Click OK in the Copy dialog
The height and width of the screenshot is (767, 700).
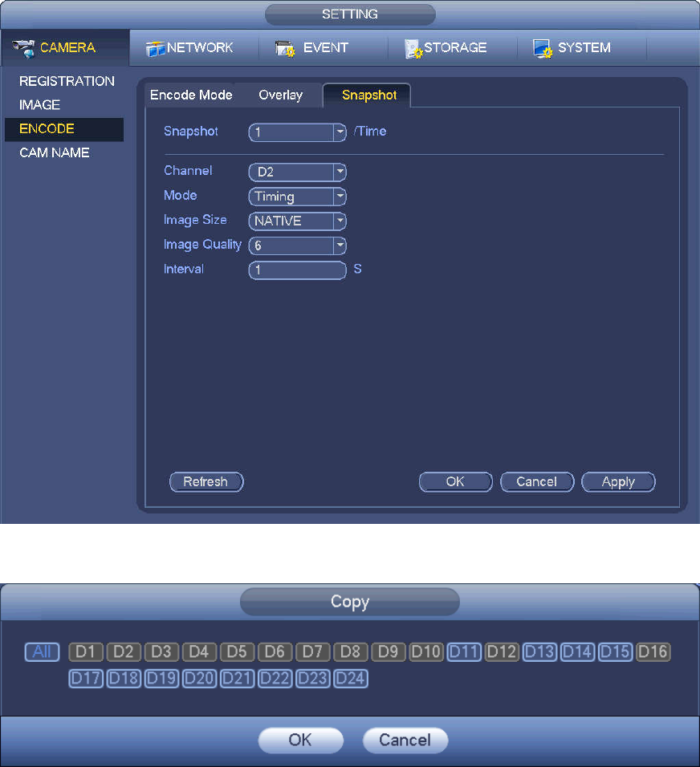(x=300, y=740)
